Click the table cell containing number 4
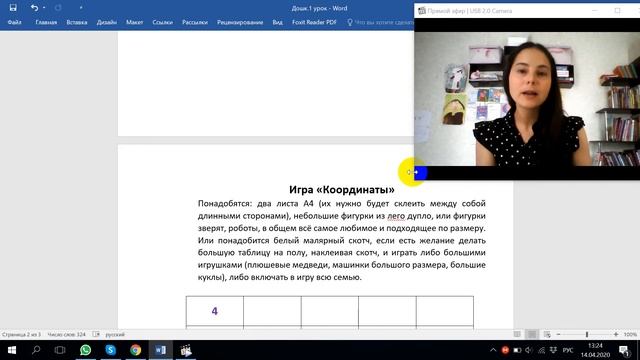This screenshot has height=360, width=640. coord(215,311)
